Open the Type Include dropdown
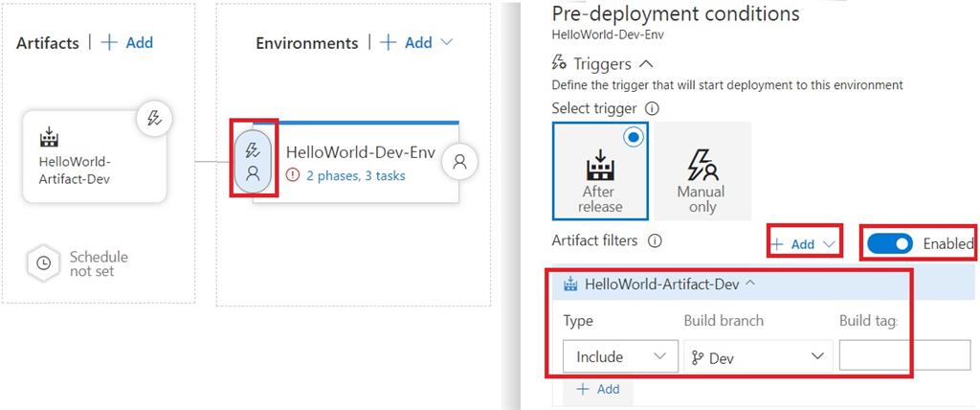The width and height of the screenshot is (980, 410). [x=620, y=356]
